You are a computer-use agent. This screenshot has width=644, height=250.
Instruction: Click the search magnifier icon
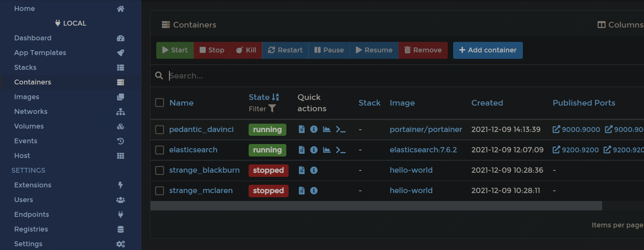[159, 75]
